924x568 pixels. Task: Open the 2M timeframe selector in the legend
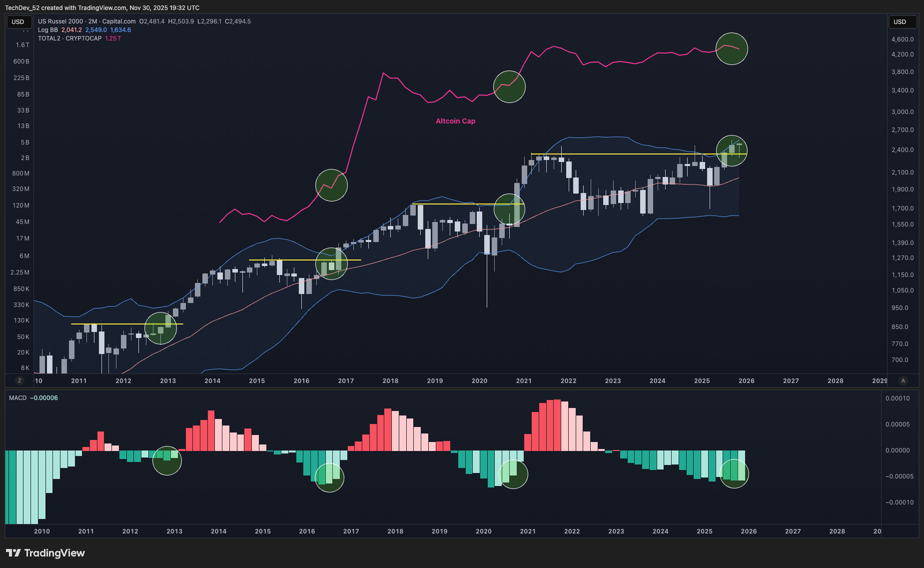click(x=93, y=21)
